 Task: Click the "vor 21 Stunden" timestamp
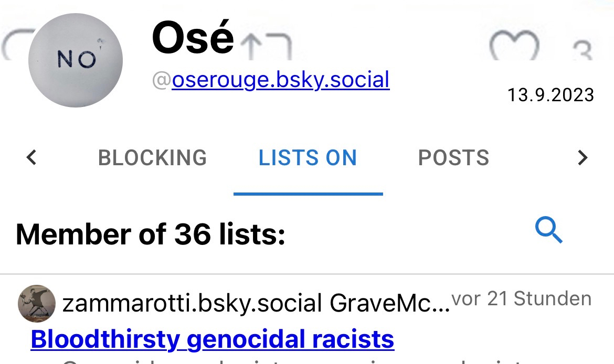[x=521, y=298]
